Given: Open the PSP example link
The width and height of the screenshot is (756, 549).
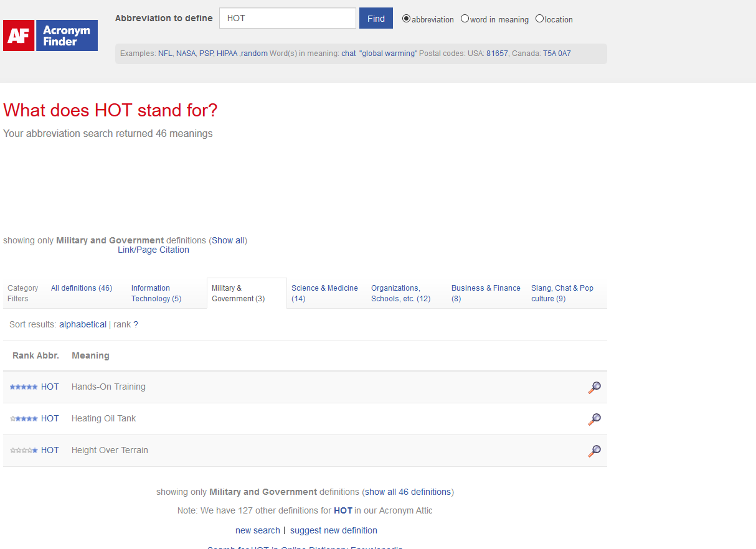Looking at the screenshot, I should [206, 54].
